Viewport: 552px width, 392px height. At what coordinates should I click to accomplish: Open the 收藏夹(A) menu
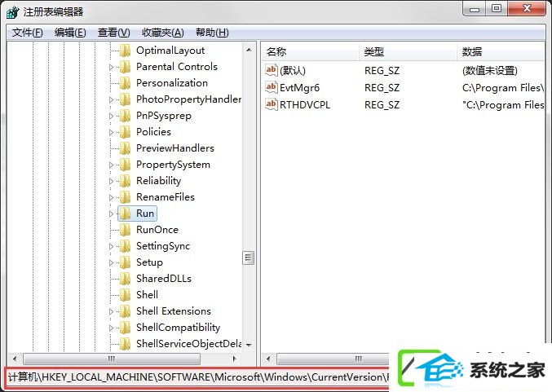tap(162, 33)
